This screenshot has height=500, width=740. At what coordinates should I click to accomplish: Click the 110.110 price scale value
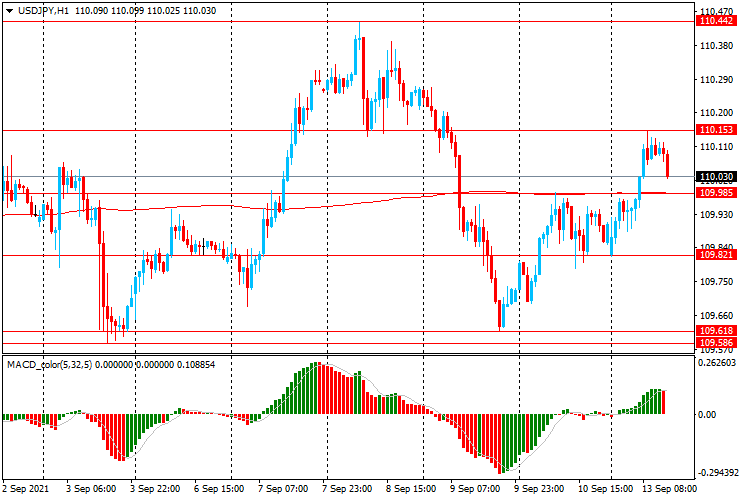[716, 147]
